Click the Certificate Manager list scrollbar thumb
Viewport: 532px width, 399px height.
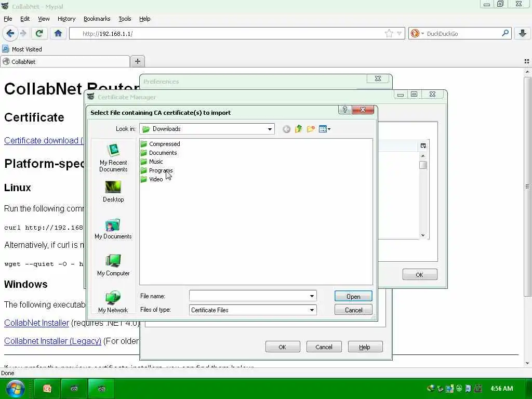coord(423,165)
